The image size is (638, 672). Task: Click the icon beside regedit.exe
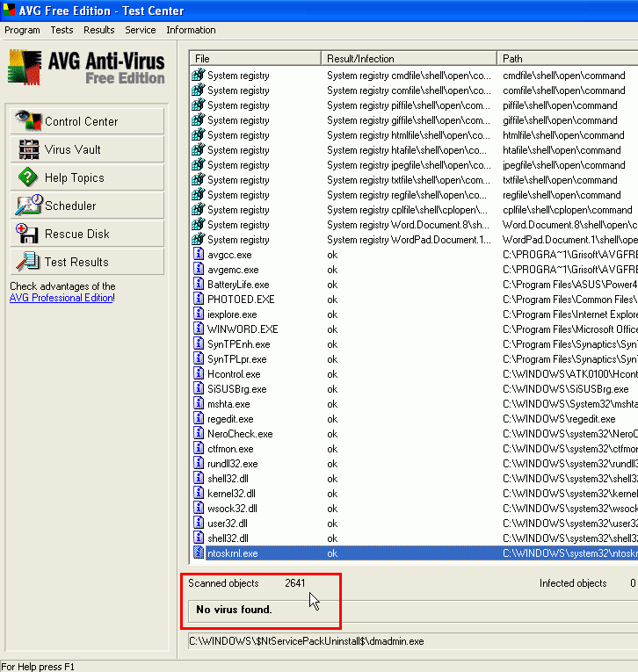(x=198, y=418)
